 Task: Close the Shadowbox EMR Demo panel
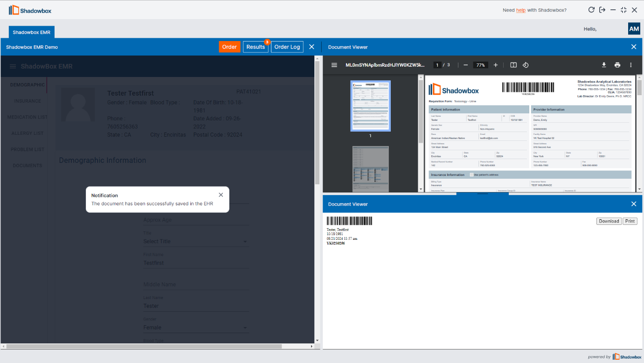[x=312, y=47]
